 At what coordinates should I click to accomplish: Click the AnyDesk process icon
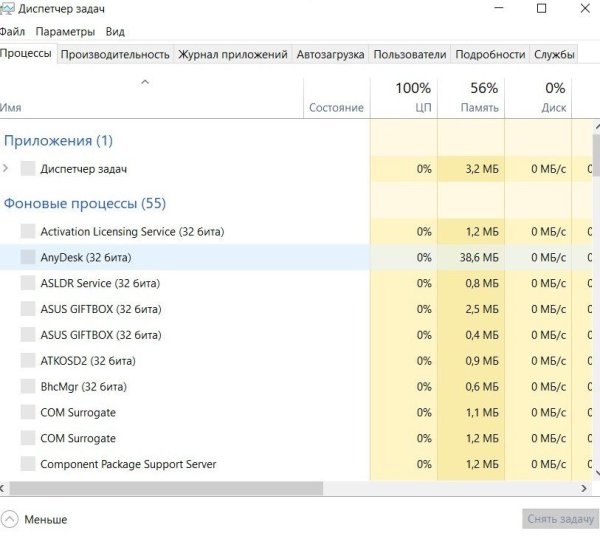[x=27, y=257]
